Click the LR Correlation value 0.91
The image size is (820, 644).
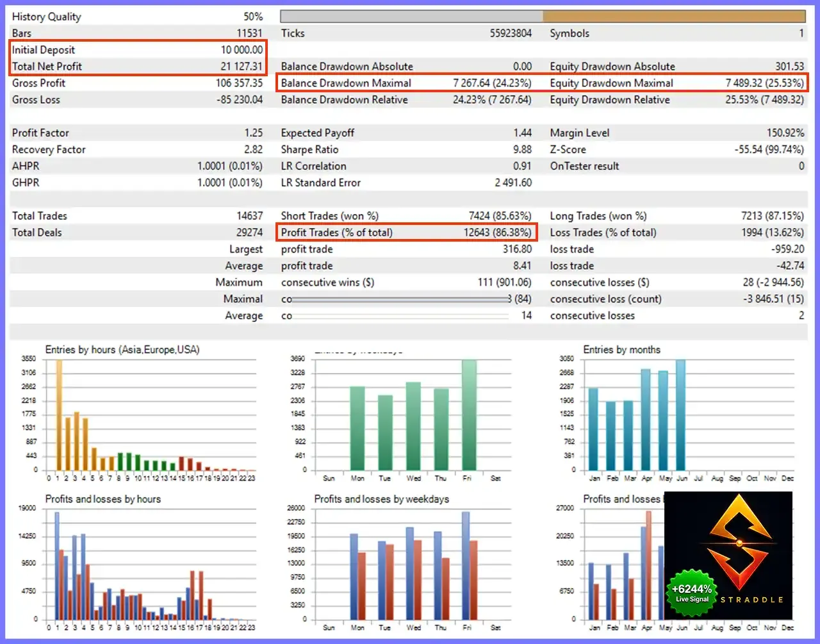tap(523, 167)
